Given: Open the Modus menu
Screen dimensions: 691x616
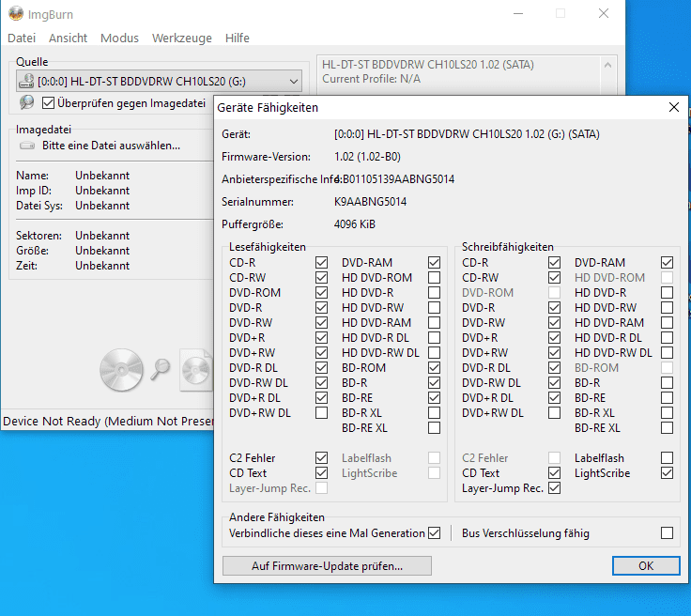Looking at the screenshot, I should (x=119, y=38).
